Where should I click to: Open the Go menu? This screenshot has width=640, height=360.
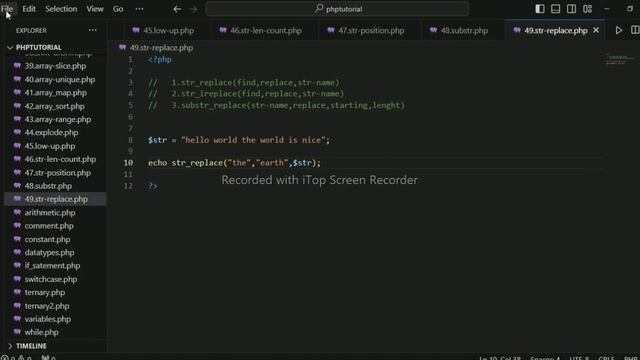click(x=118, y=9)
